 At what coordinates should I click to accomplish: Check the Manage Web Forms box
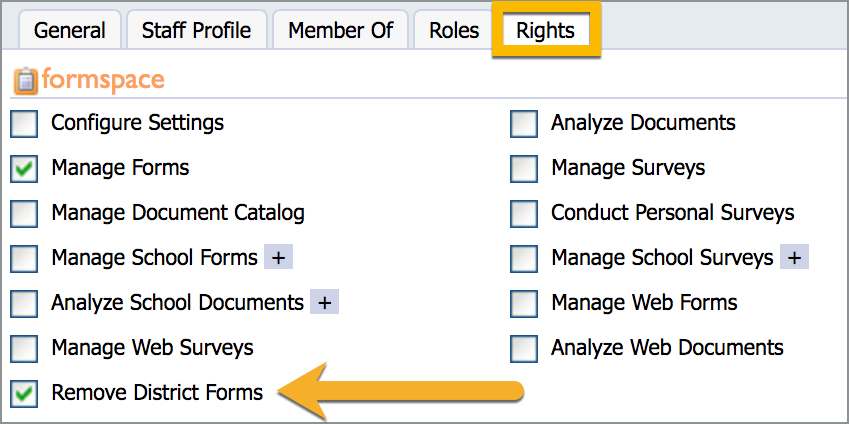[524, 303]
